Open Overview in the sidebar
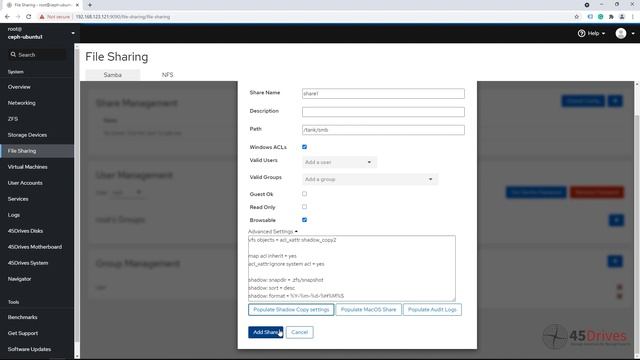Screen dimensions: 640x360 19,87
